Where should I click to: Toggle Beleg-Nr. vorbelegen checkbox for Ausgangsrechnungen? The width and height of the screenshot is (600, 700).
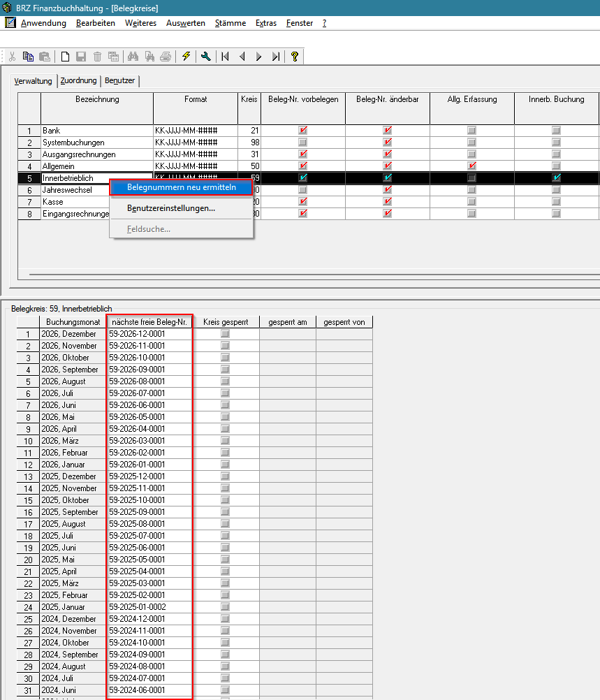click(303, 154)
